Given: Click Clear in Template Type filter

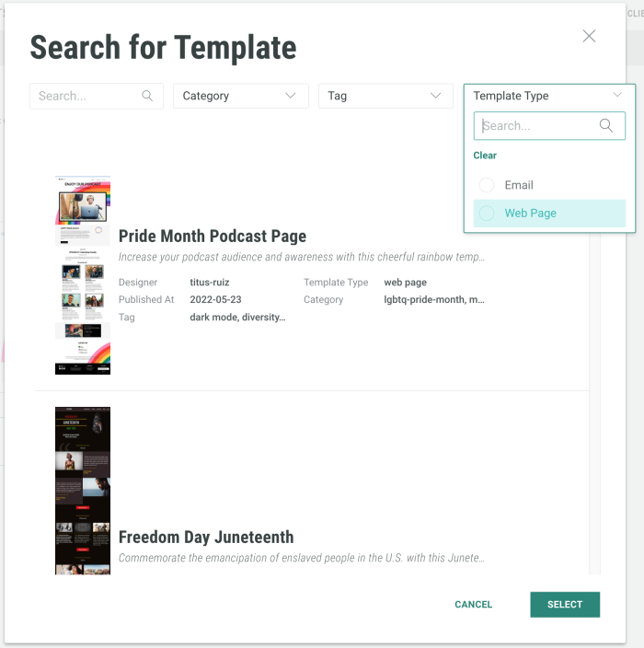Looking at the screenshot, I should coord(485,156).
